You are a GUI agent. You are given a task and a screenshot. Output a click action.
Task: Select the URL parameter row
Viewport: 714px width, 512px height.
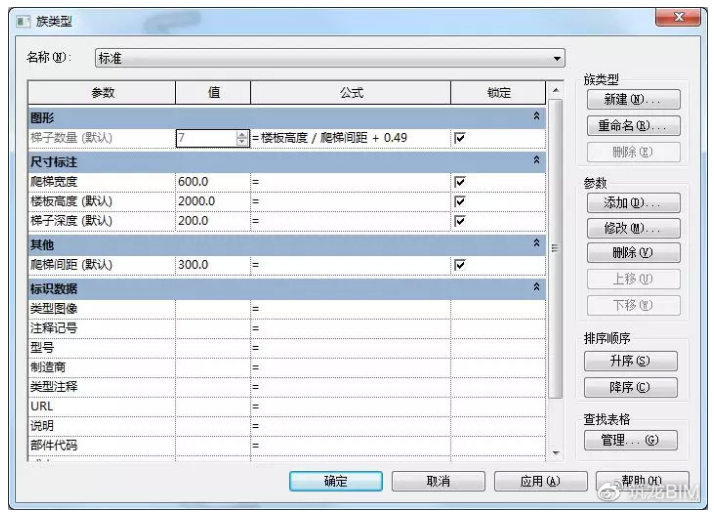(286, 407)
